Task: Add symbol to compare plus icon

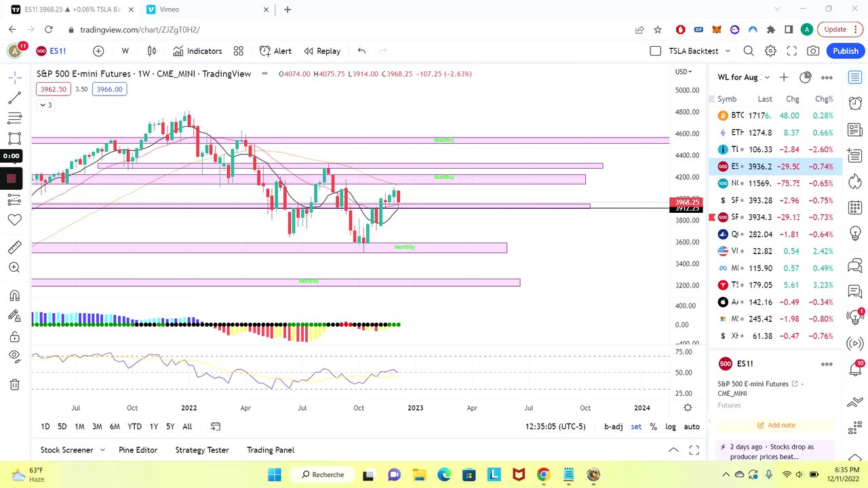Action: pos(98,51)
